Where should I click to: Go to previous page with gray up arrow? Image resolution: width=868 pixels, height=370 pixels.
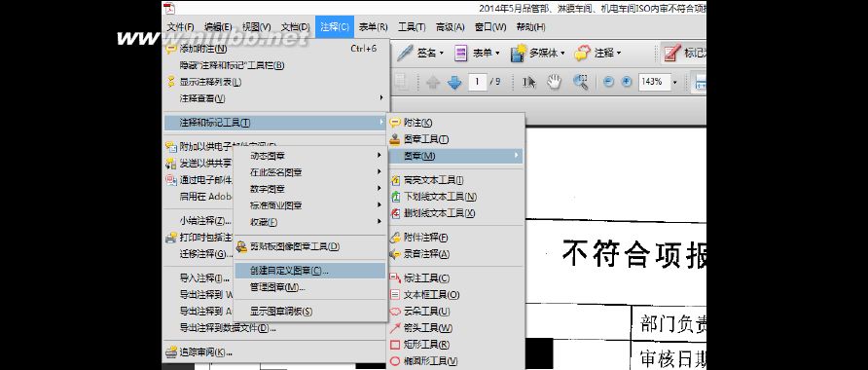point(433,82)
